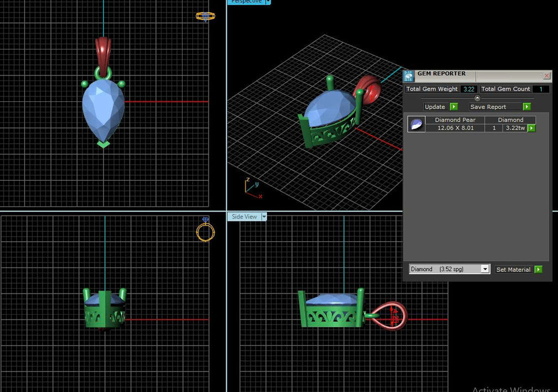Viewport: 558px width, 392px height.
Task: Click the "Total Gem Weight" label
Action: click(x=432, y=89)
